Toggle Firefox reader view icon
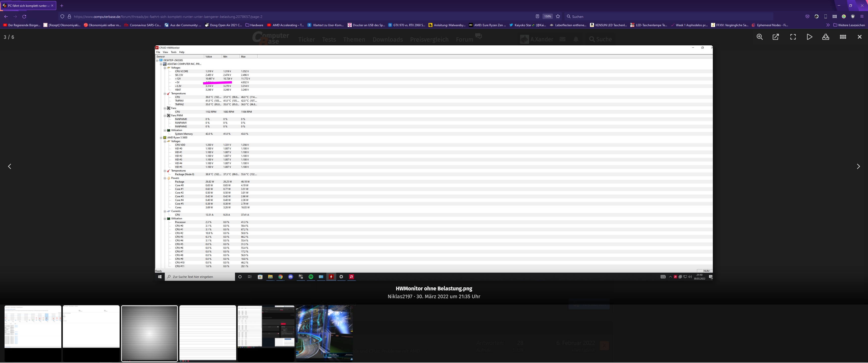868x363 pixels. tap(537, 16)
